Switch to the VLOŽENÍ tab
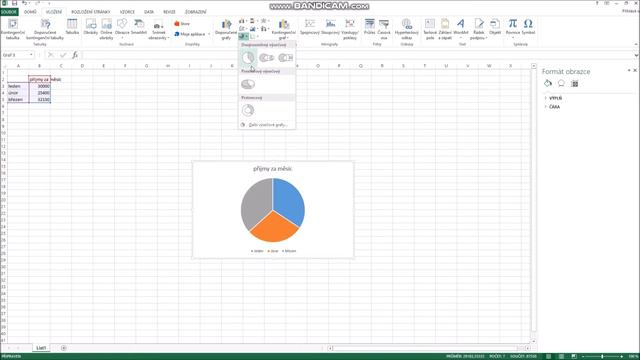The image size is (640, 360). click(x=54, y=12)
